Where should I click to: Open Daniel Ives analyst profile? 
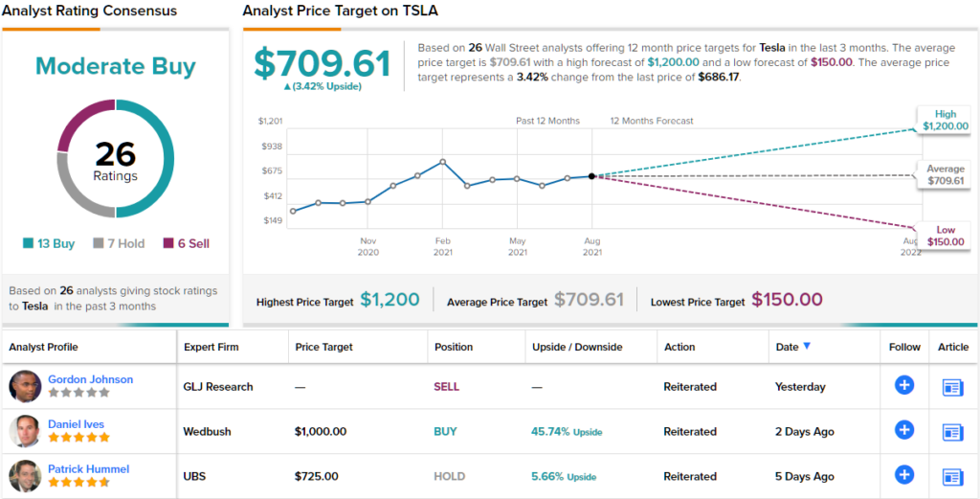(76, 424)
